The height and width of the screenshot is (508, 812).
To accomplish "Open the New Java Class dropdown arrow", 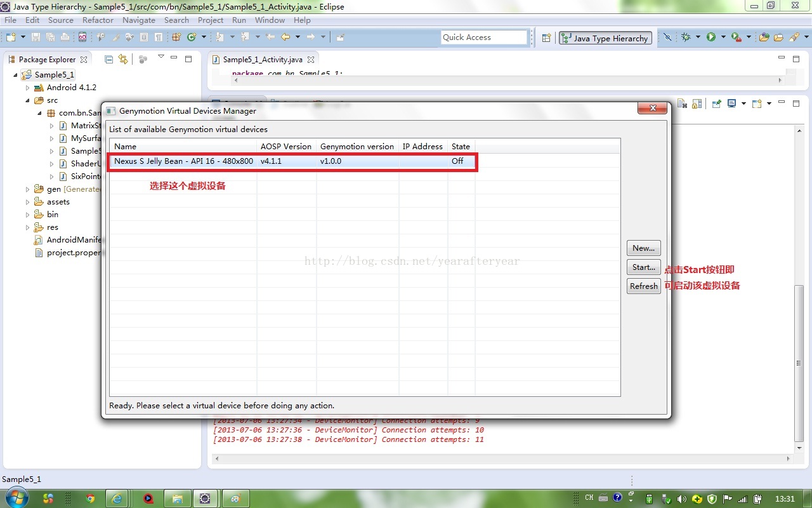I will [204, 37].
